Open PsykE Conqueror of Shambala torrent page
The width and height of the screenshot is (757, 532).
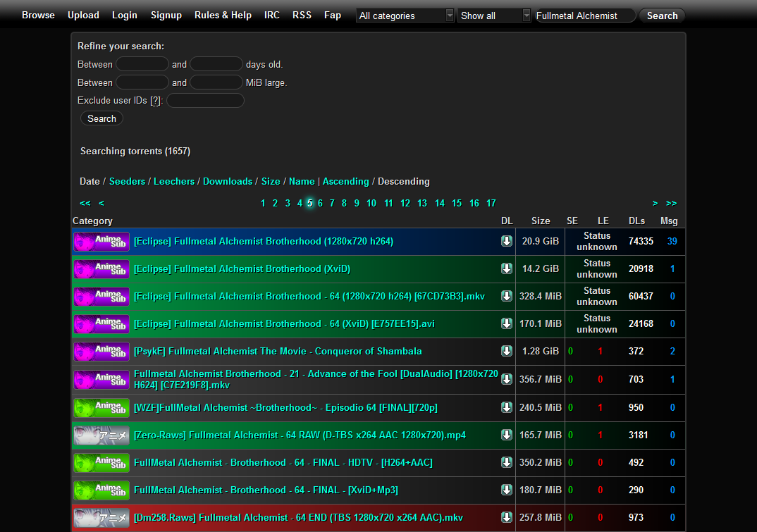(278, 352)
